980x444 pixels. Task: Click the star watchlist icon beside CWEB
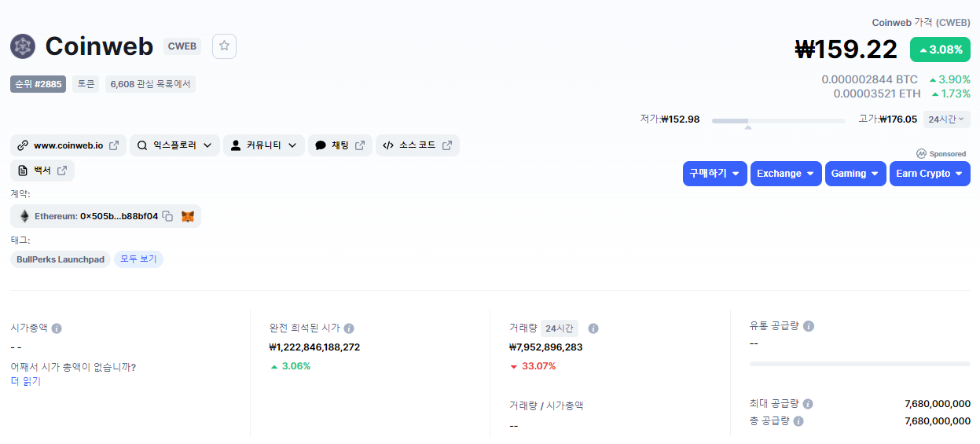(x=224, y=46)
